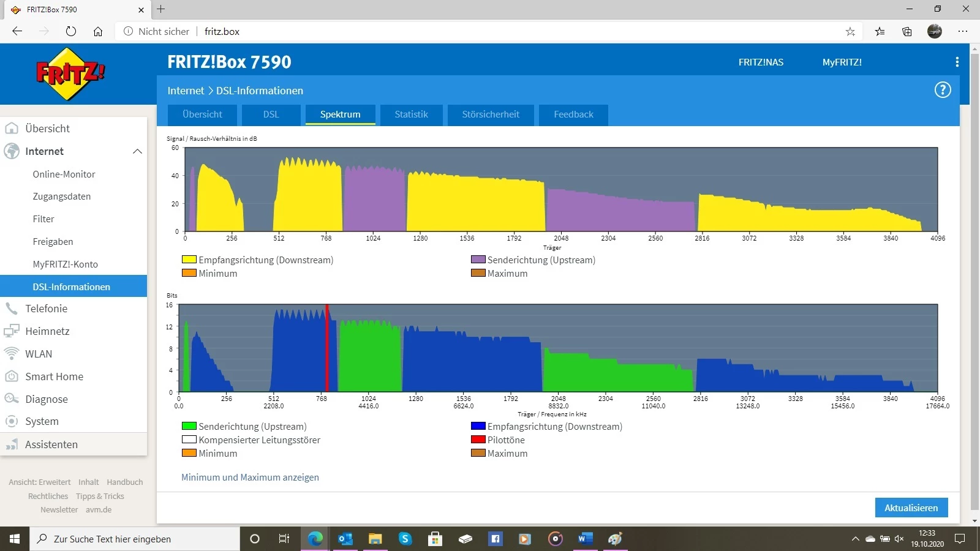Open the browser profile avatar

[935, 31]
